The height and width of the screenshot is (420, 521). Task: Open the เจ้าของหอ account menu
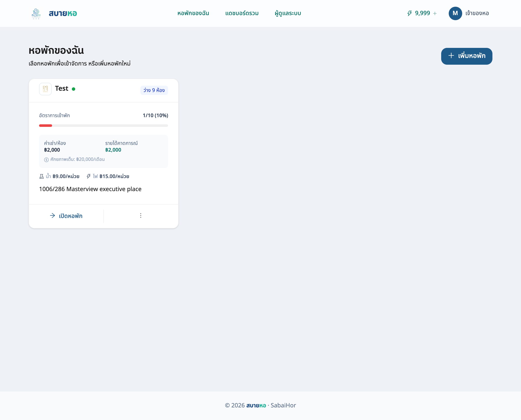point(477,13)
